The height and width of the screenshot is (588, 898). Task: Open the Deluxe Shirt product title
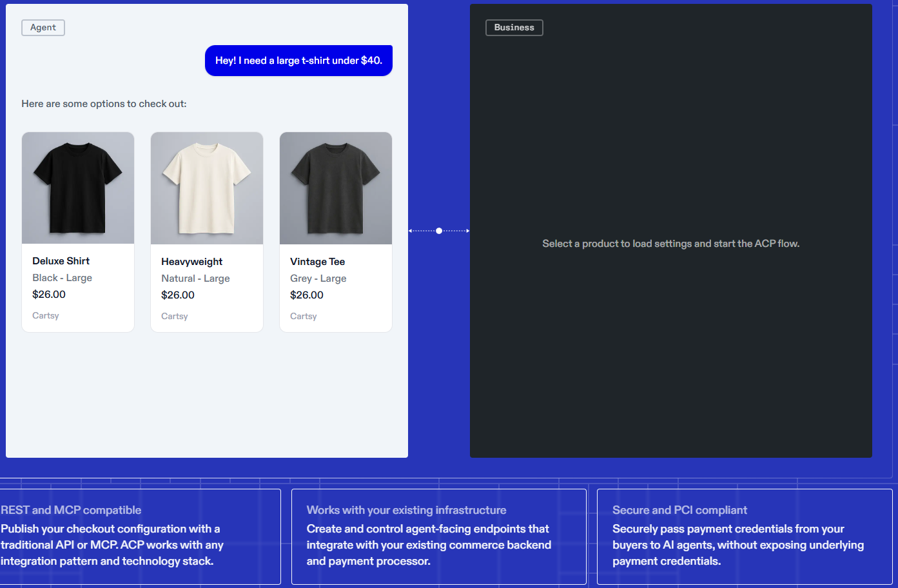pyautogui.click(x=61, y=261)
